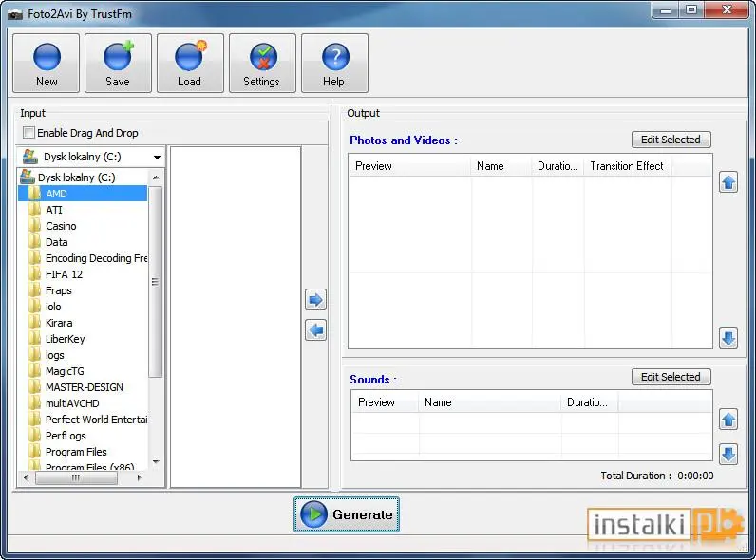Click the New project toolbar icon
Image resolution: width=756 pixels, height=560 pixels.
tap(47, 64)
